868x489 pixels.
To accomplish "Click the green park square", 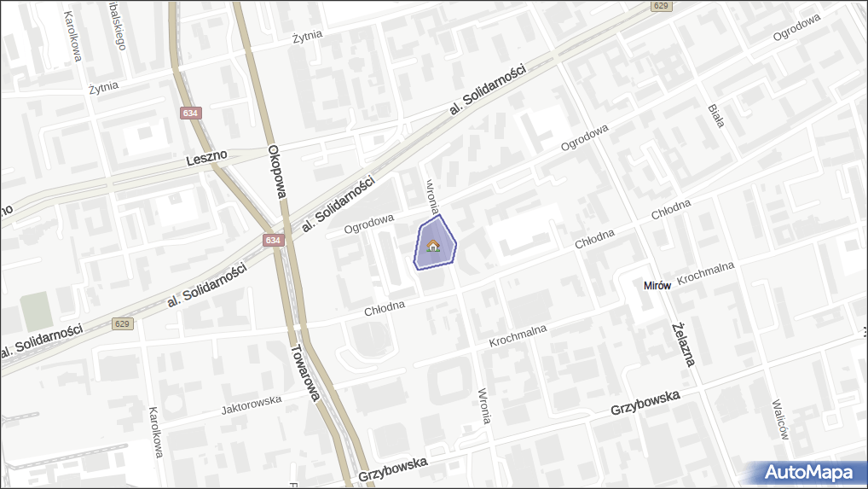I will click(37, 311).
